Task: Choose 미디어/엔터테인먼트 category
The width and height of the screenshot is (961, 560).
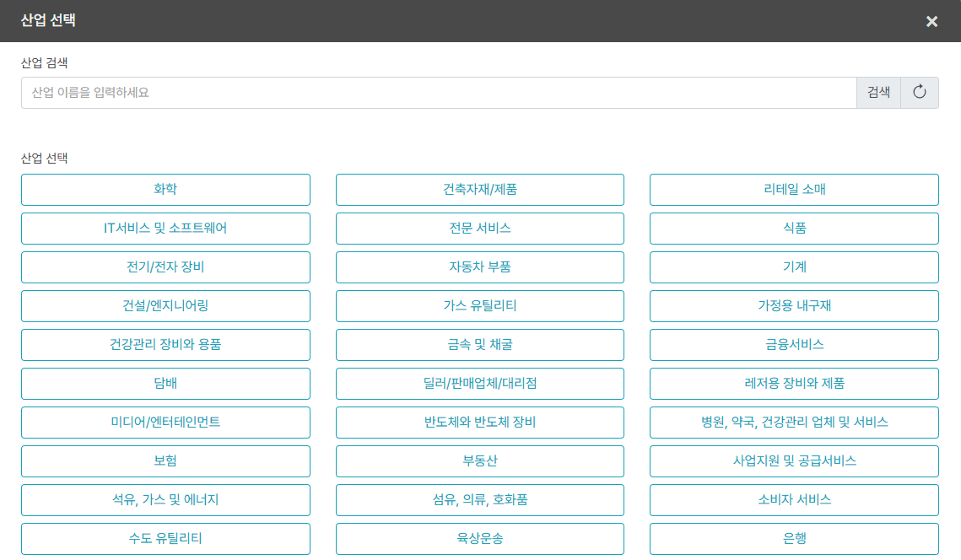Action: pyautogui.click(x=165, y=423)
